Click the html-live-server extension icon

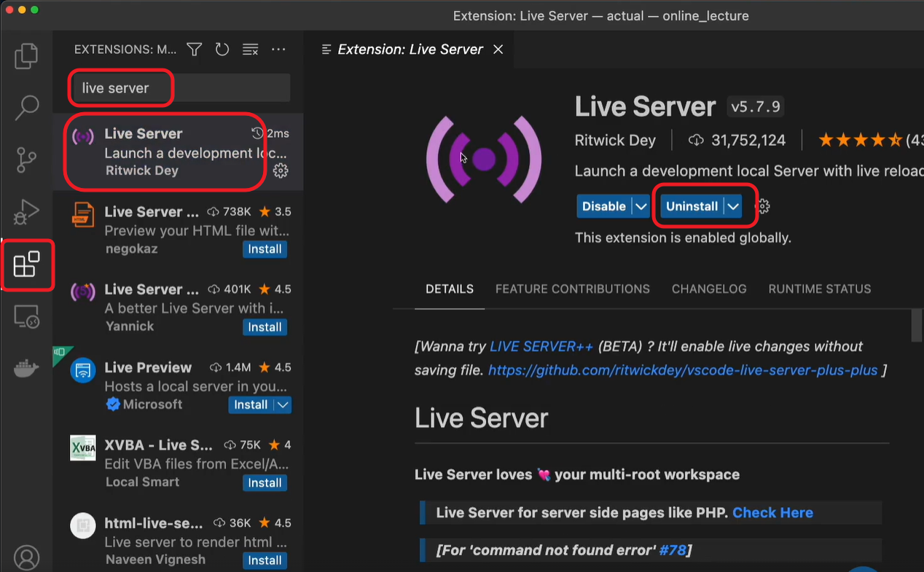tap(83, 526)
